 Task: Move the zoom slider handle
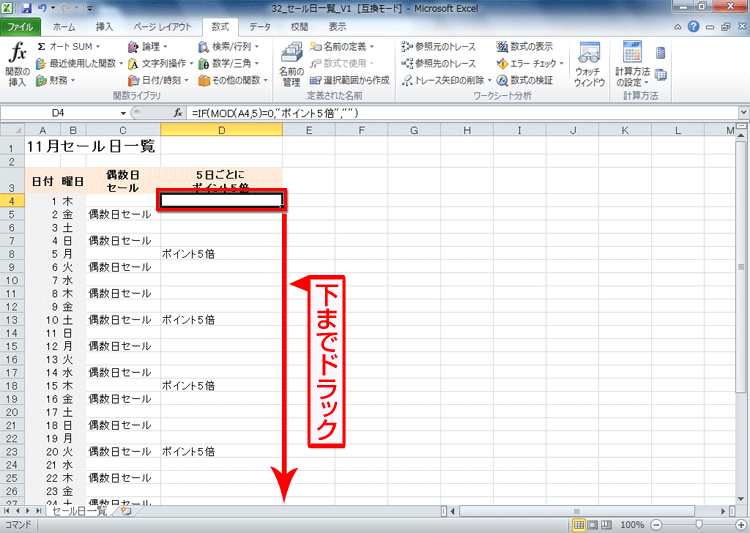coord(699,525)
